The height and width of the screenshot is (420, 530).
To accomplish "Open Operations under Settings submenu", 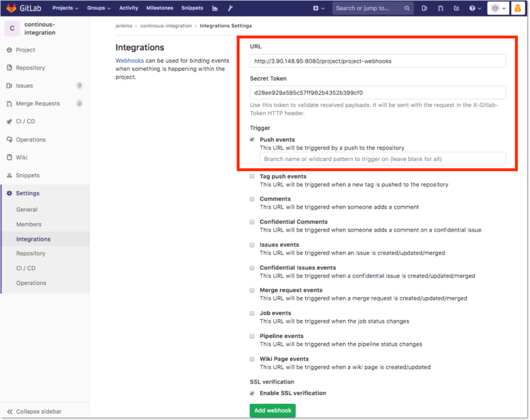I will coord(31,283).
